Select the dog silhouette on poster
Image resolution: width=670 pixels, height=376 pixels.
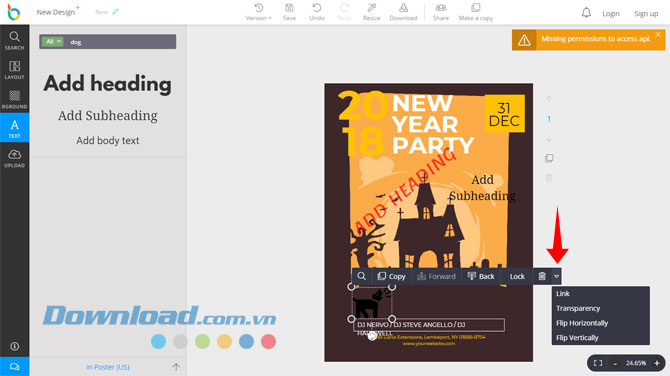372,303
